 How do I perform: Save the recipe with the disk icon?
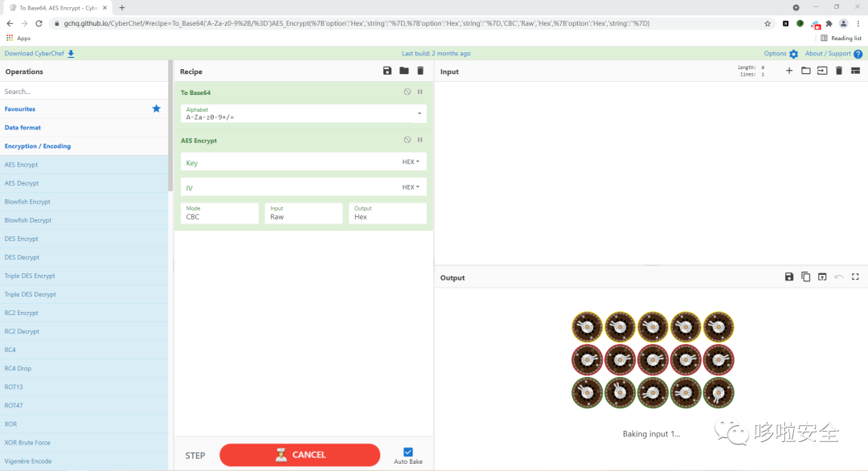387,71
